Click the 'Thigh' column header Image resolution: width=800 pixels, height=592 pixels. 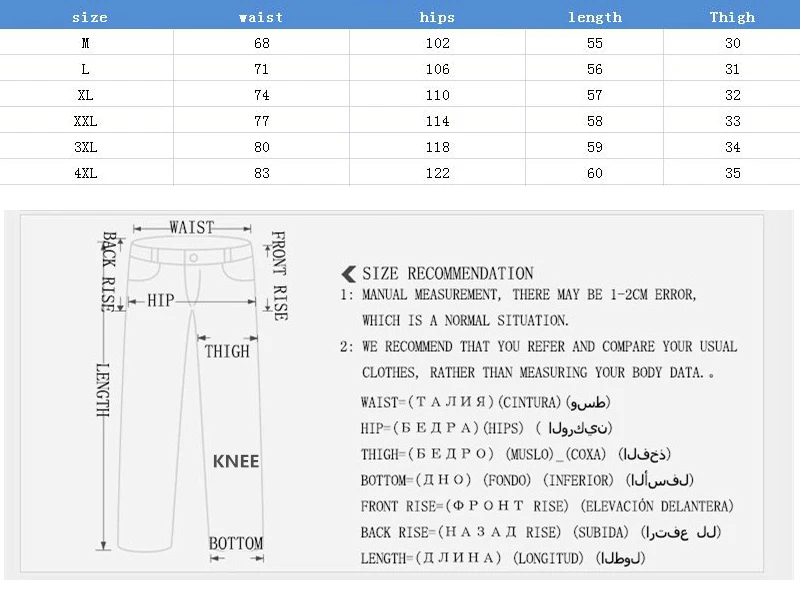pos(732,17)
